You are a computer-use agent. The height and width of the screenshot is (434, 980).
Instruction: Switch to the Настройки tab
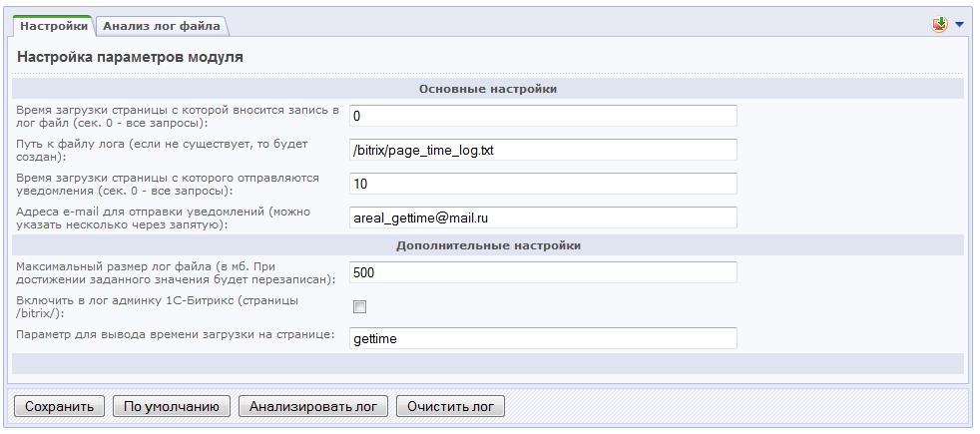[54, 26]
